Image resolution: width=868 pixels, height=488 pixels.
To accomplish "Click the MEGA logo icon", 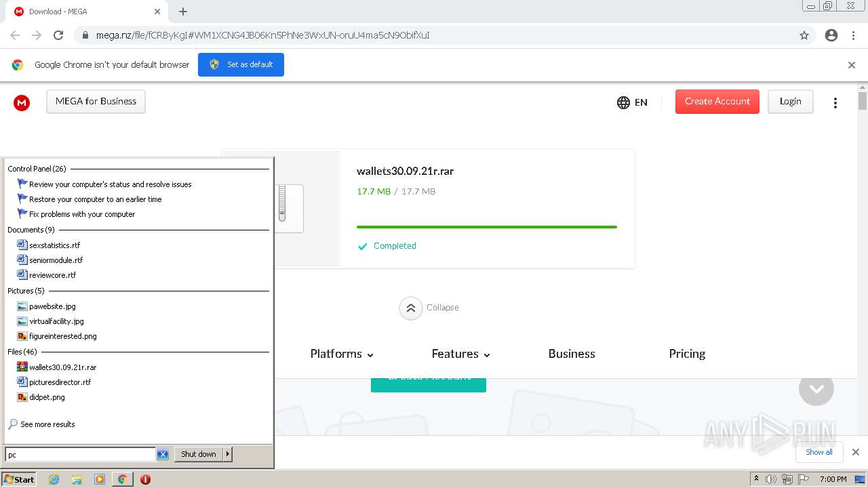I will coord(22,102).
